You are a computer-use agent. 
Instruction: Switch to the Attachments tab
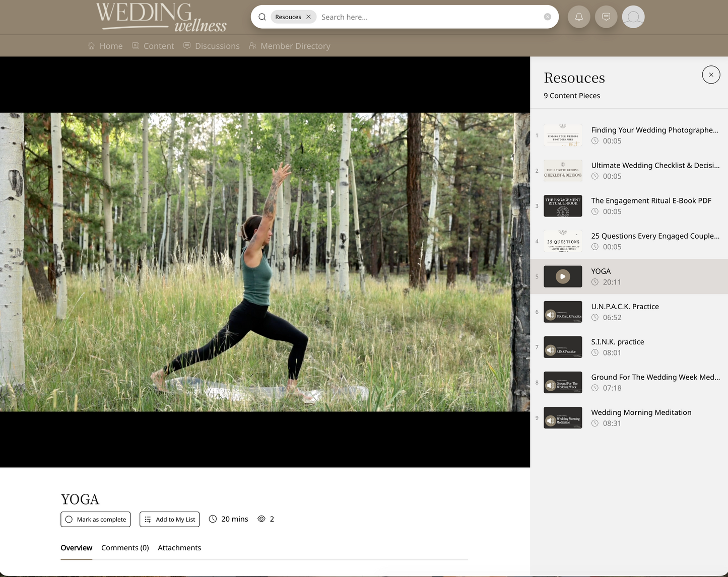[179, 548]
